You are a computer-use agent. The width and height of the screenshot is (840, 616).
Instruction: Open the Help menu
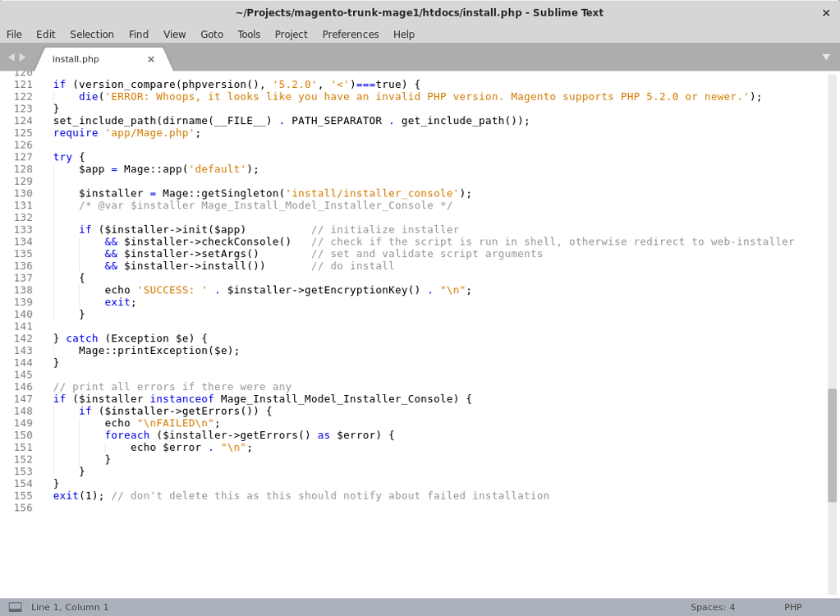tap(404, 34)
